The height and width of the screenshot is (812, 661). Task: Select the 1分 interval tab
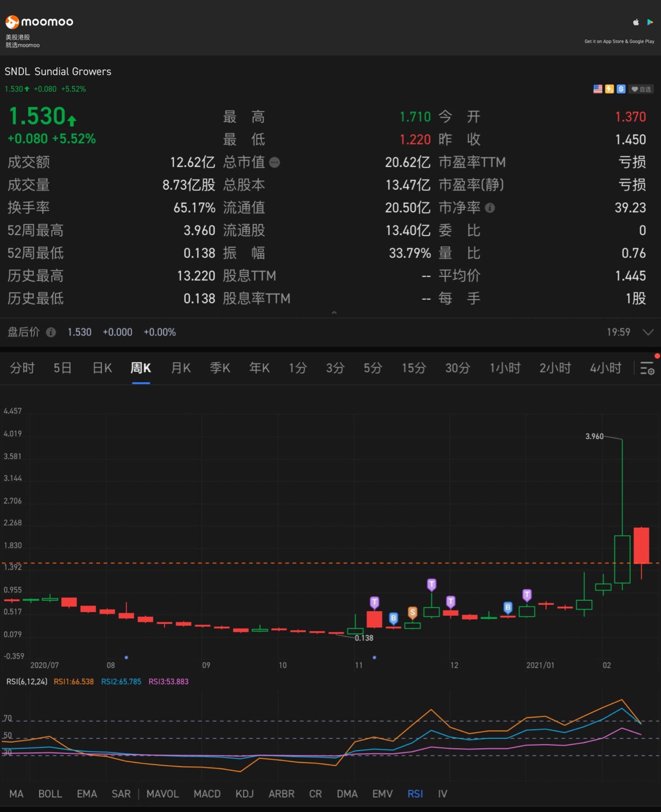pos(298,368)
